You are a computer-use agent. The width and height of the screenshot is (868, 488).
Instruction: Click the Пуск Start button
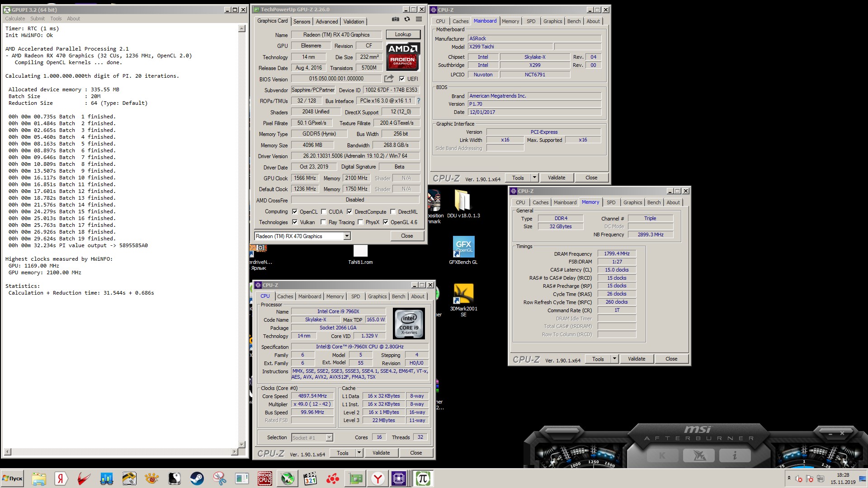click(13, 479)
